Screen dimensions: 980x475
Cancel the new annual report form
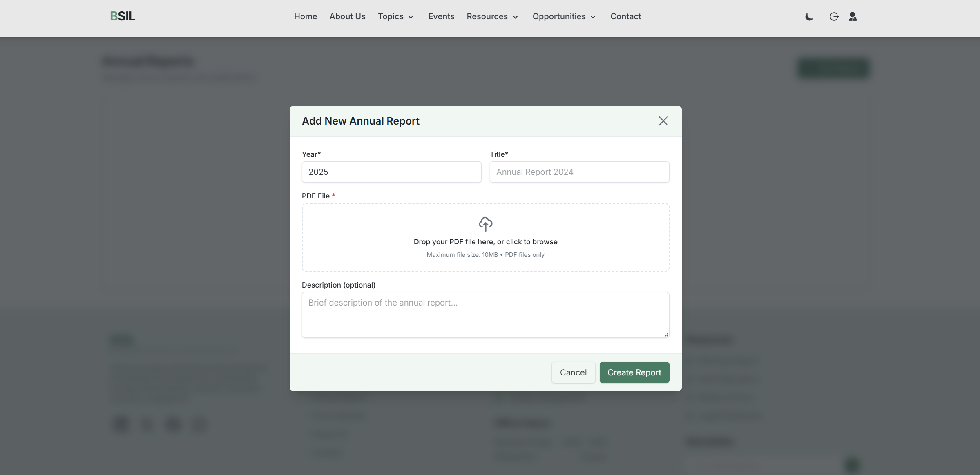point(573,372)
